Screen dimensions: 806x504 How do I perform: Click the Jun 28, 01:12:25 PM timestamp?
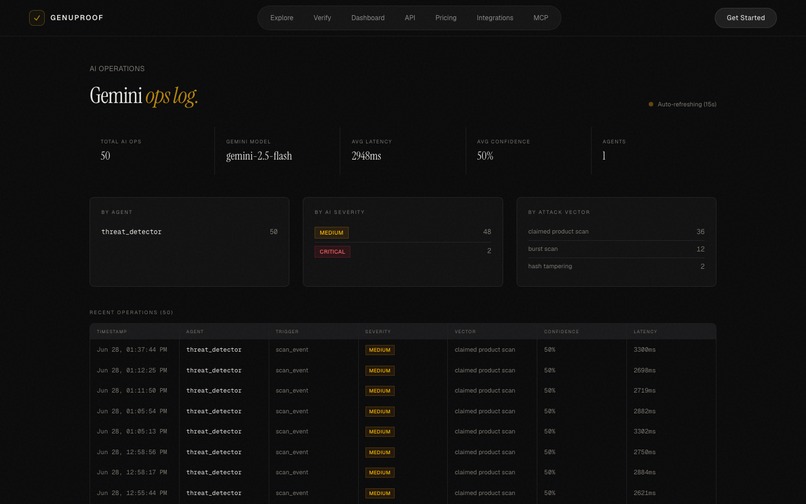[132, 370]
